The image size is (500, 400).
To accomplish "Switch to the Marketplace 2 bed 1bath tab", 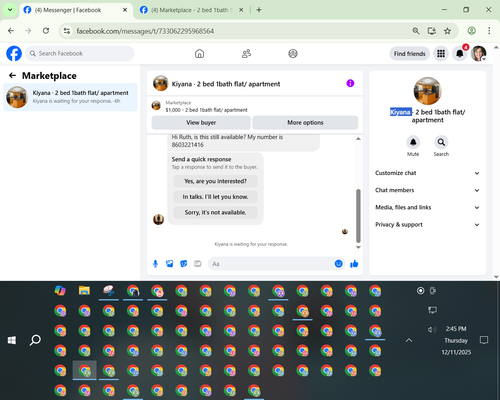I will (193, 10).
